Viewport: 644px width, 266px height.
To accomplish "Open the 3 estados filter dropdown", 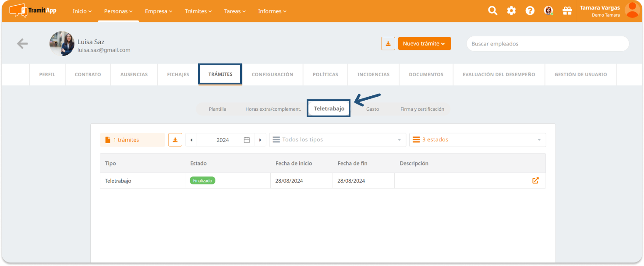I will [x=477, y=140].
